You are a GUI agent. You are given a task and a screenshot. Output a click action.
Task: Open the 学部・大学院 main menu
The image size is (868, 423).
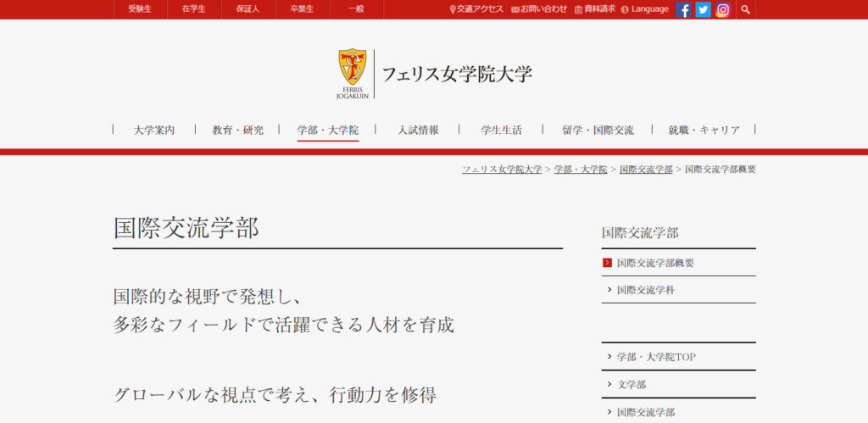pos(328,130)
